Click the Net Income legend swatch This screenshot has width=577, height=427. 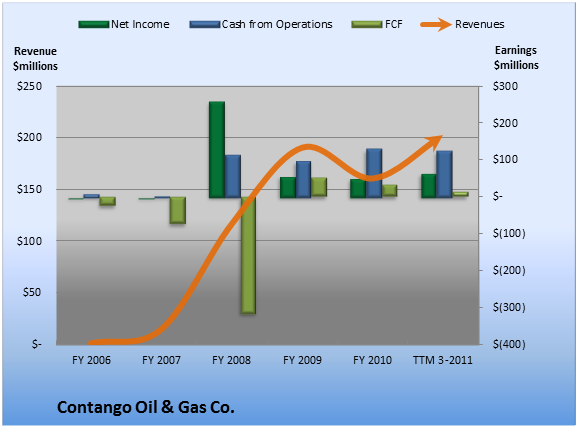coord(94,24)
